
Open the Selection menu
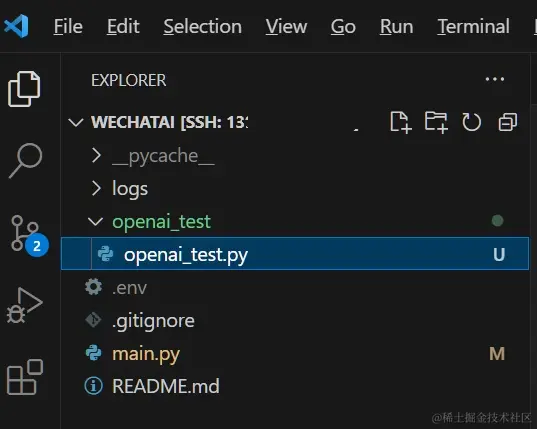202,27
